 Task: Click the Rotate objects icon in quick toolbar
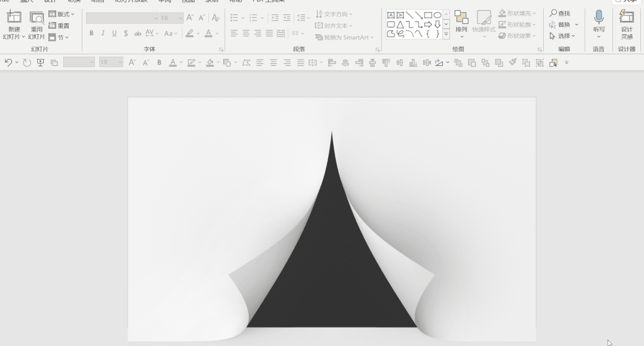[x=439, y=63]
